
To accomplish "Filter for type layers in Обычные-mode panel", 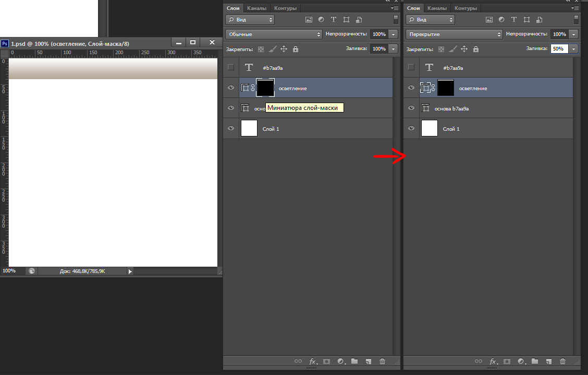I will click(334, 19).
